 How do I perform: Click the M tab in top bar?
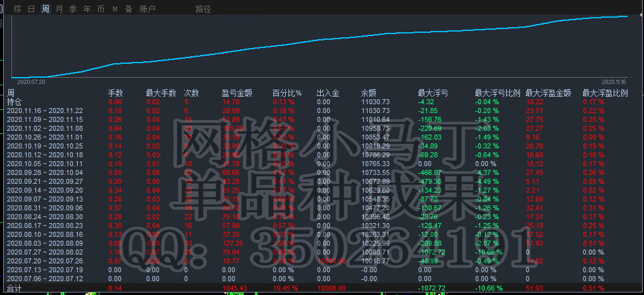click(x=115, y=9)
